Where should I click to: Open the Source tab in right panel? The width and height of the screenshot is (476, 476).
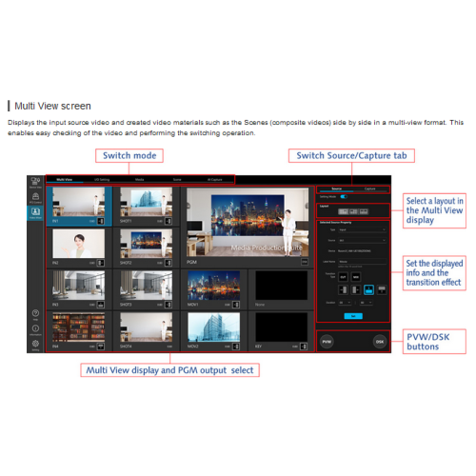point(337,189)
